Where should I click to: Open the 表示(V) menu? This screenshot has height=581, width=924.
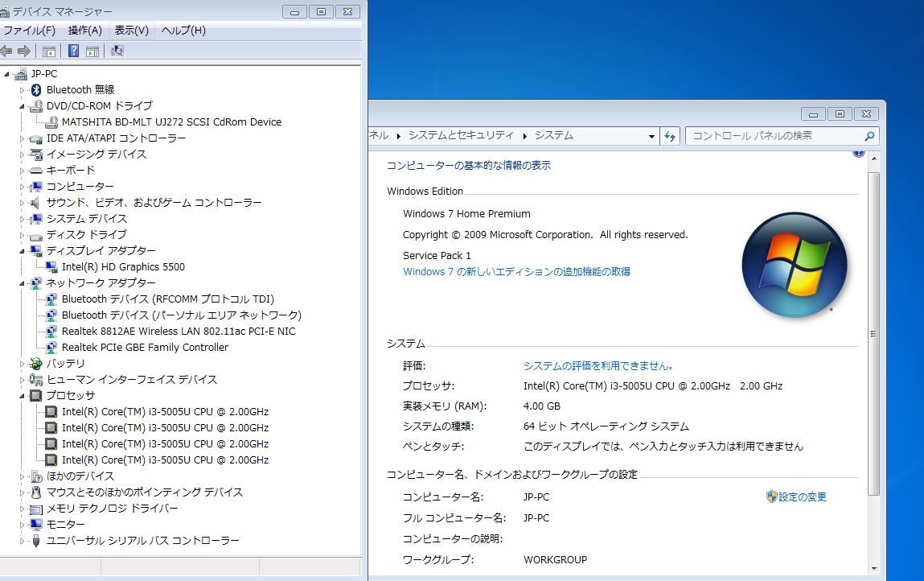click(131, 31)
